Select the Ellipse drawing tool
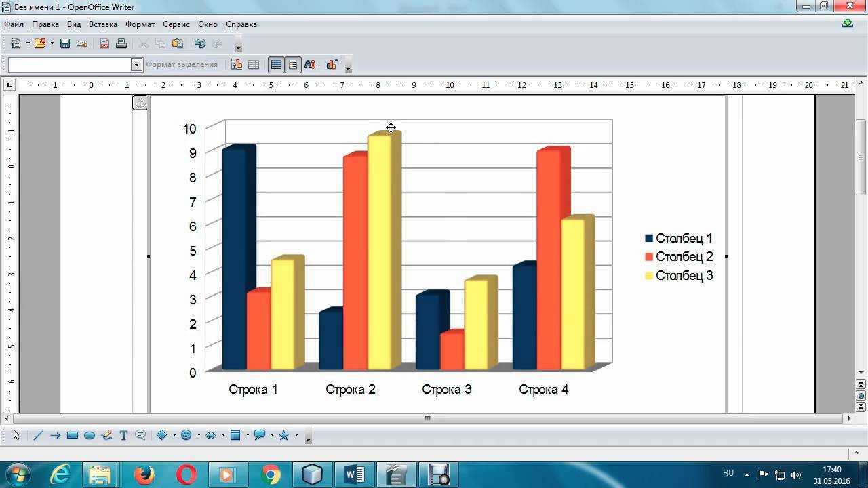 coord(90,435)
